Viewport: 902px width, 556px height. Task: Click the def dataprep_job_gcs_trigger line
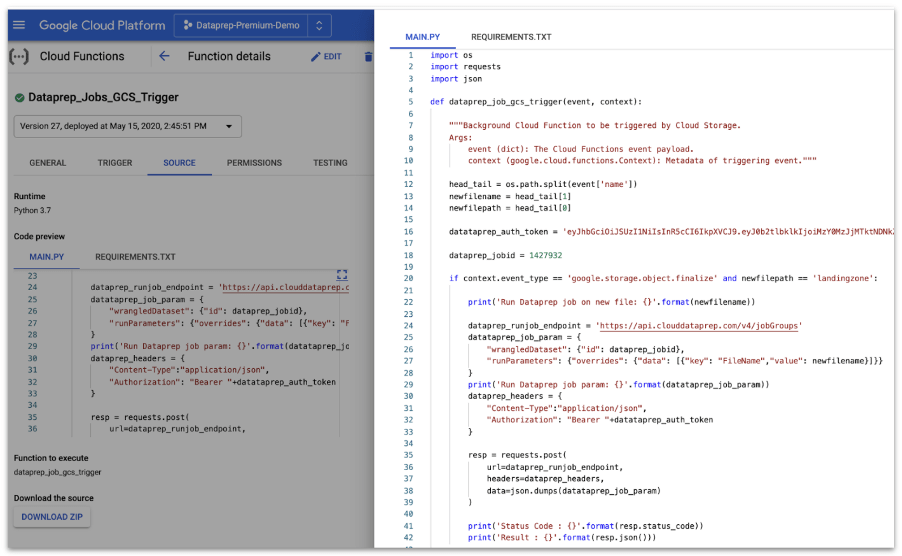pos(536,102)
